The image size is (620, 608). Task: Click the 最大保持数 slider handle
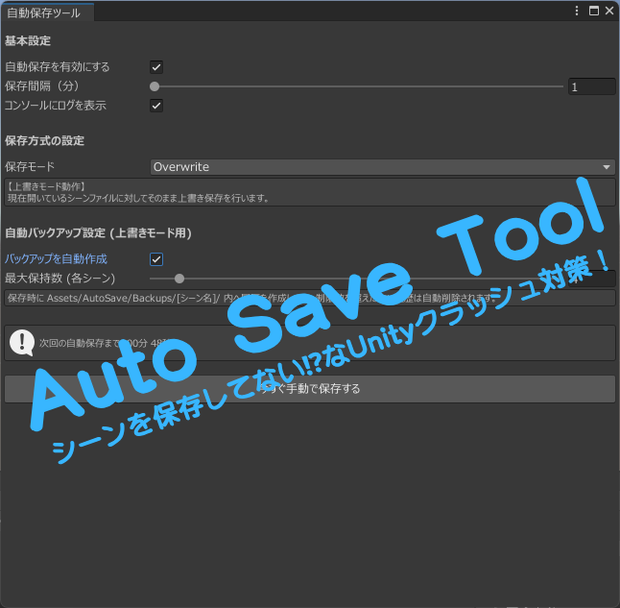click(179, 279)
